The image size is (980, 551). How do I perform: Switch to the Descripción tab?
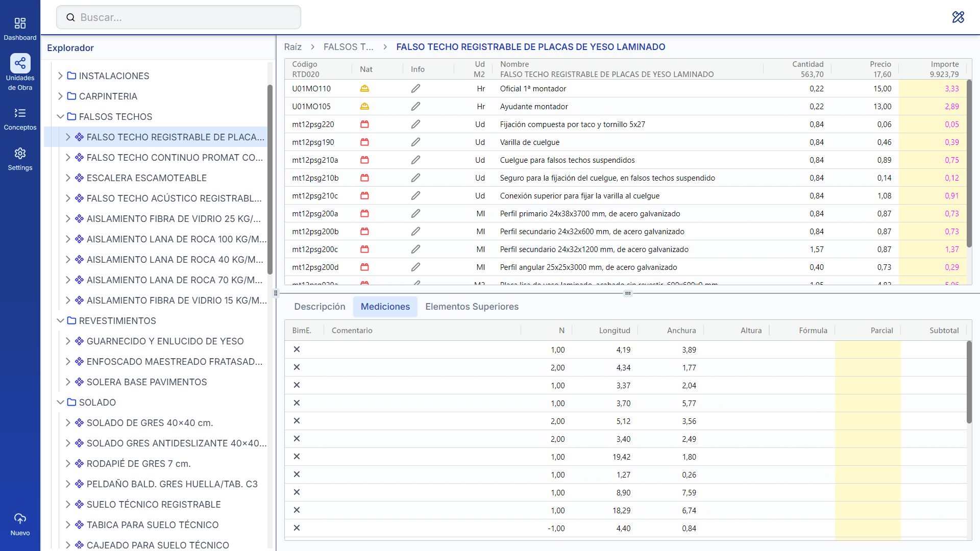pos(320,307)
